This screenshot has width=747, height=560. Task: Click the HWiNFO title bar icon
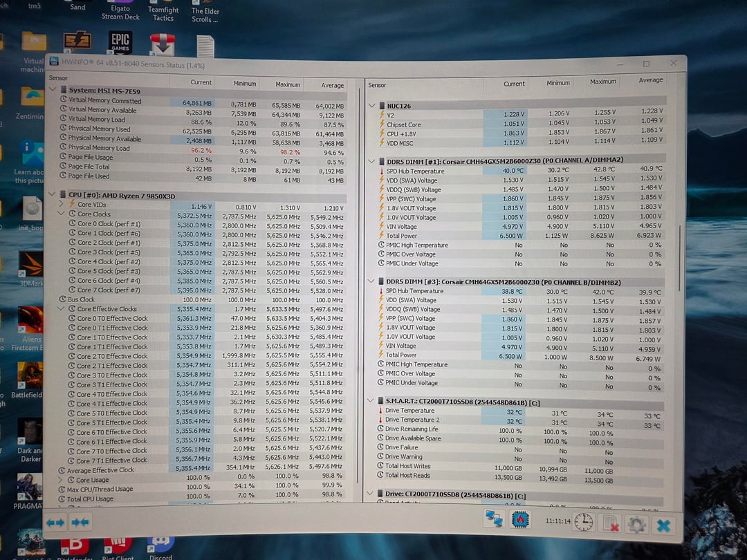(54, 62)
